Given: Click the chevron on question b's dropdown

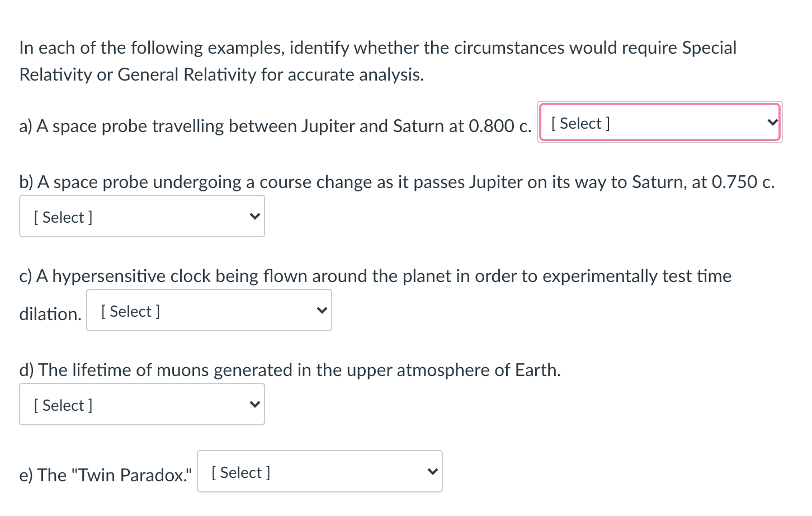Looking at the screenshot, I should point(254,215).
